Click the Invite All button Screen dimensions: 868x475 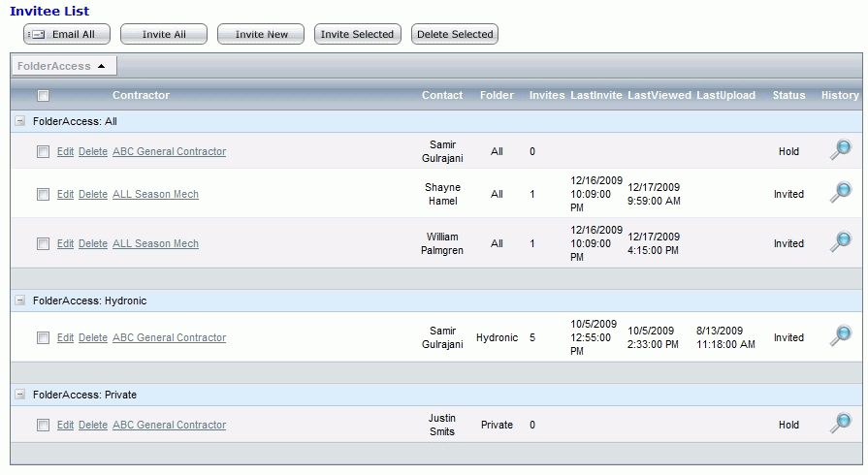pos(164,34)
